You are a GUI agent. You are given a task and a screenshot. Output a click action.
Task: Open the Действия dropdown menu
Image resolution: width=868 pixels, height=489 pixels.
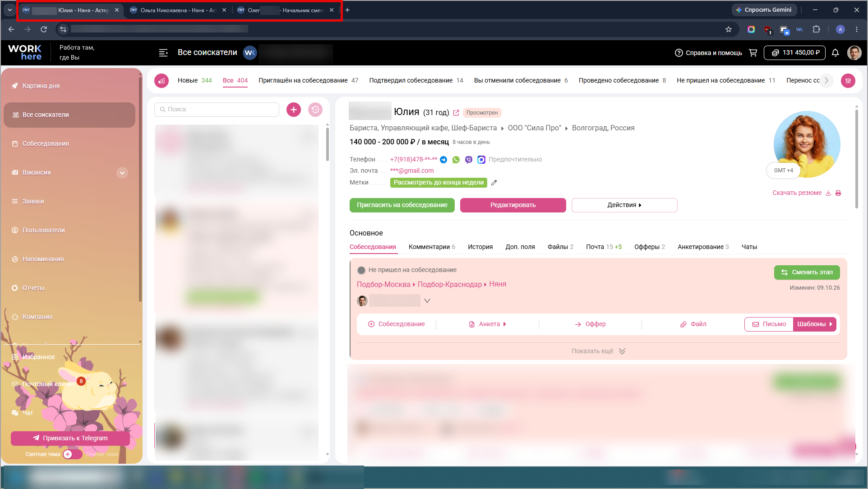click(x=624, y=205)
